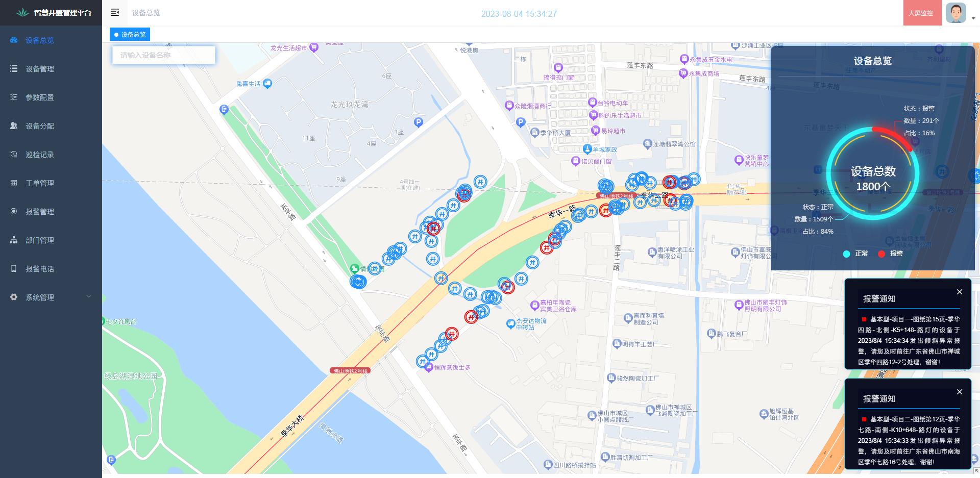Open 报警管理 alarm icon entry
The width and height of the screenshot is (980, 478).
click(14, 211)
